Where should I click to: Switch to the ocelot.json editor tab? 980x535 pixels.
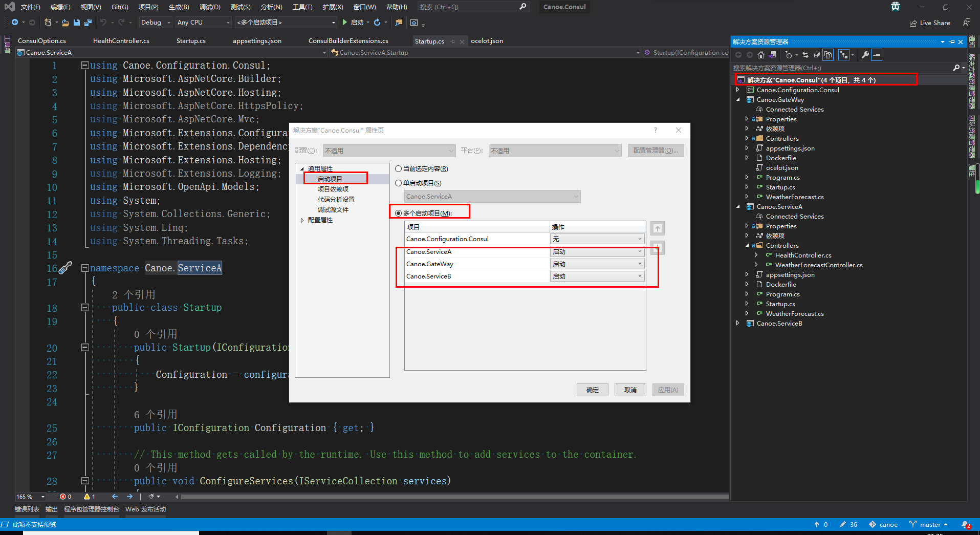486,40
